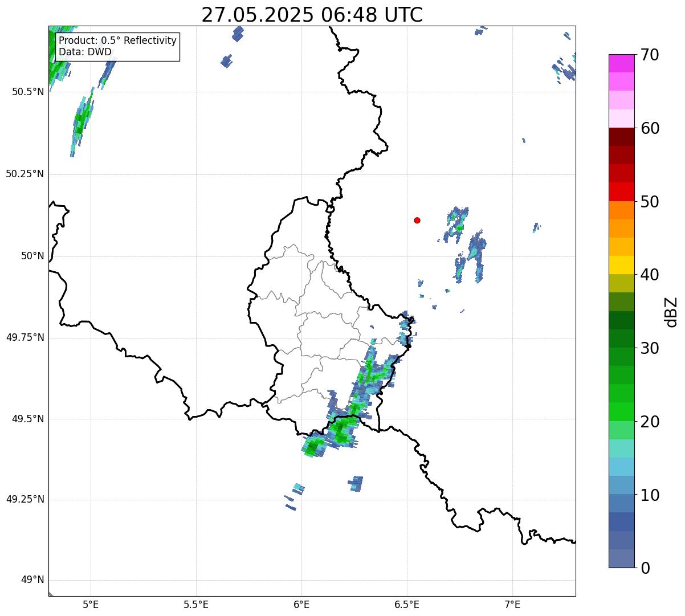Click the magenta top segment of colorbar
685x616 pixels.
point(622,63)
